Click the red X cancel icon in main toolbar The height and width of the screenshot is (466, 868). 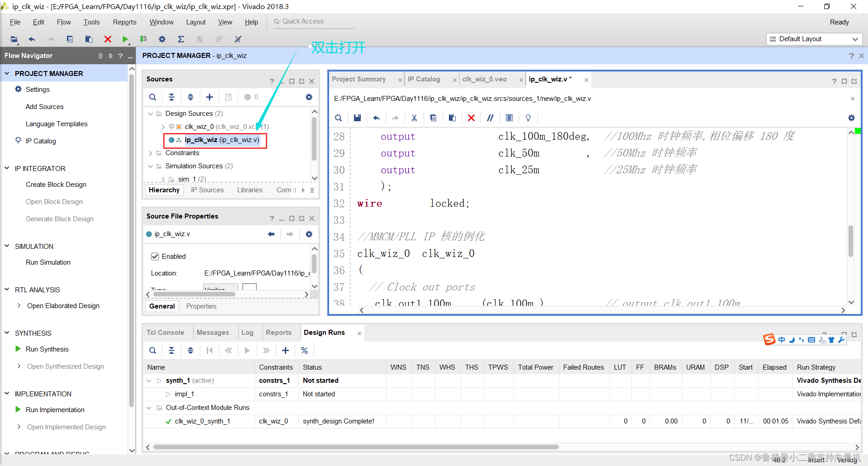(x=108, y=39)
